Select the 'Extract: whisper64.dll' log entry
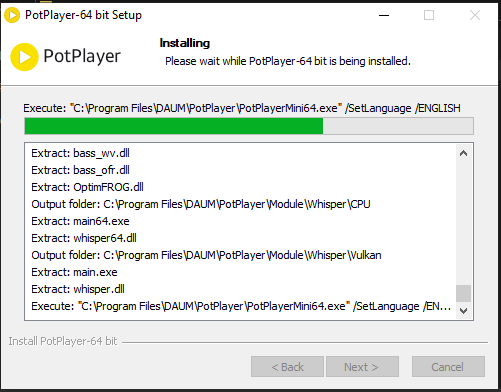 84,238
